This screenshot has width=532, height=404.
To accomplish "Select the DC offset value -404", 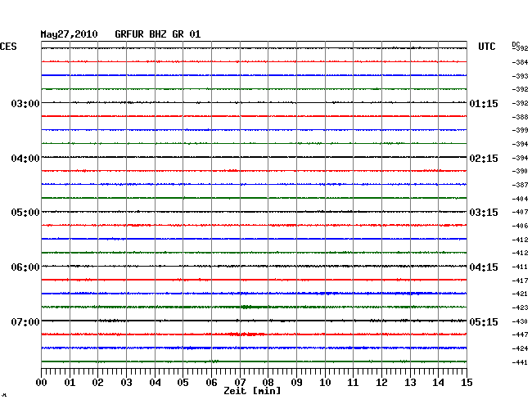I will 520,199.
